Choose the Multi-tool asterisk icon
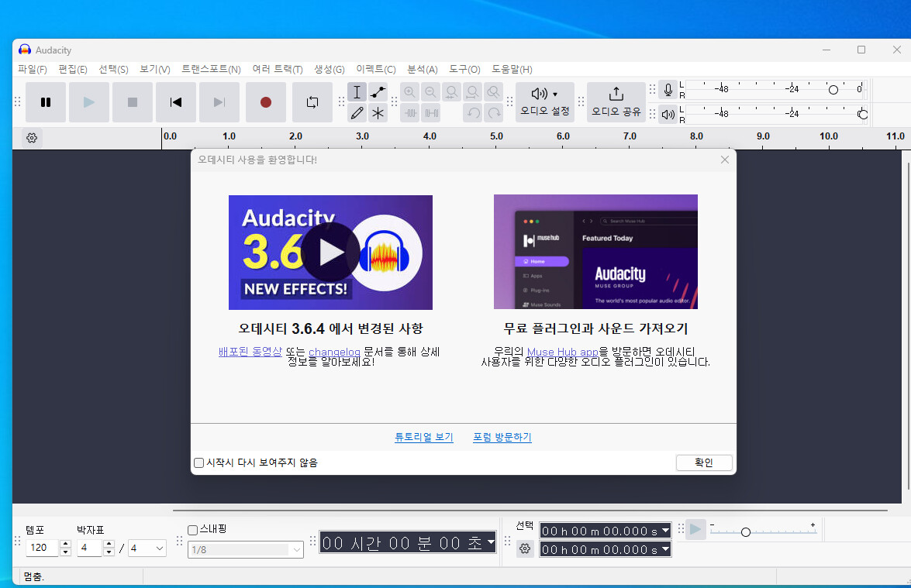The image size is (911, 588). (378, 113)
